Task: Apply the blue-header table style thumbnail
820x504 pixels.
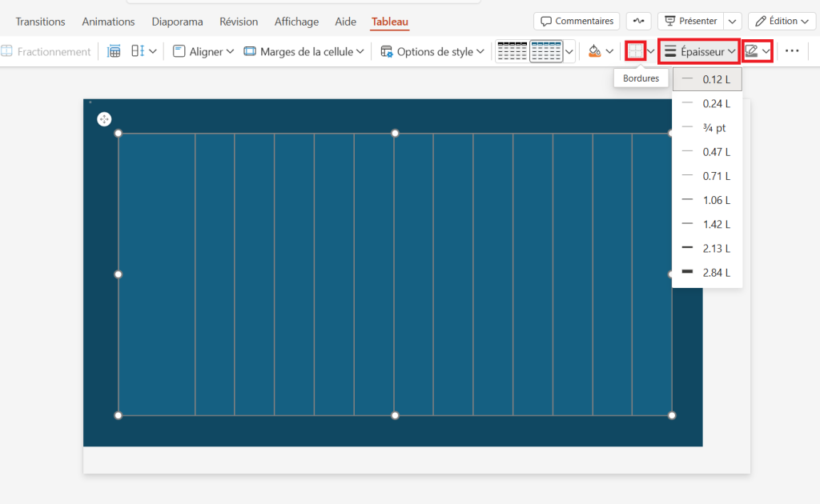Action: click(x=546, y=51)
